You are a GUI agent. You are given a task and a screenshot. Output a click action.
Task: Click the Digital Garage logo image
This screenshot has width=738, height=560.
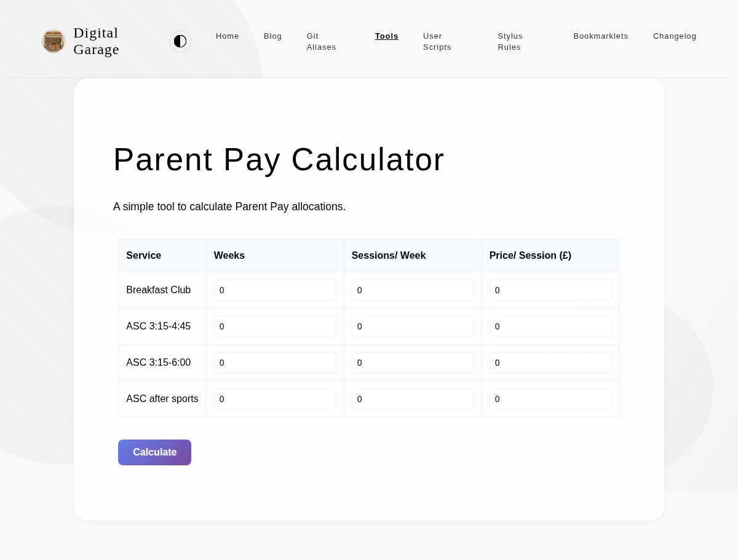54,41
